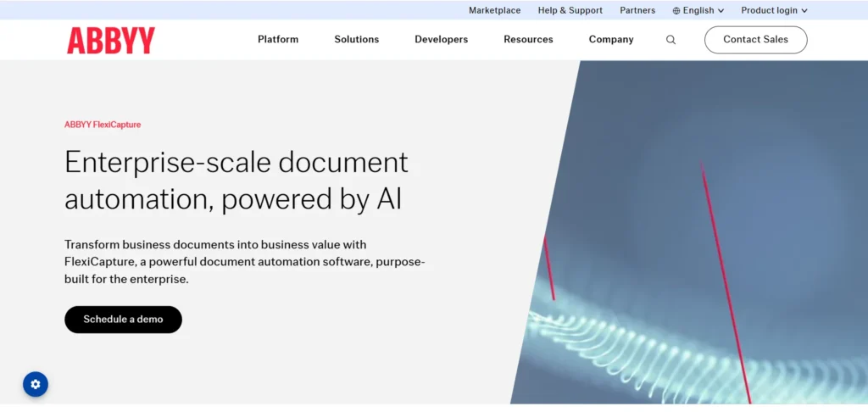
Task: Open the blue cookie settings gear
Action: point(36,384)
